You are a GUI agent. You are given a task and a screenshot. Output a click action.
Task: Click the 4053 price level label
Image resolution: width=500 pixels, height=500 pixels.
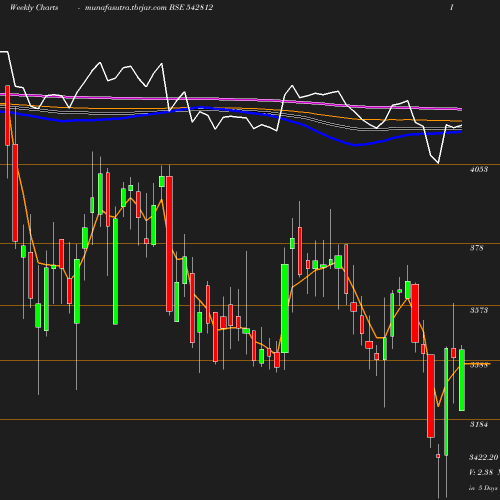[x=479, y=169]
